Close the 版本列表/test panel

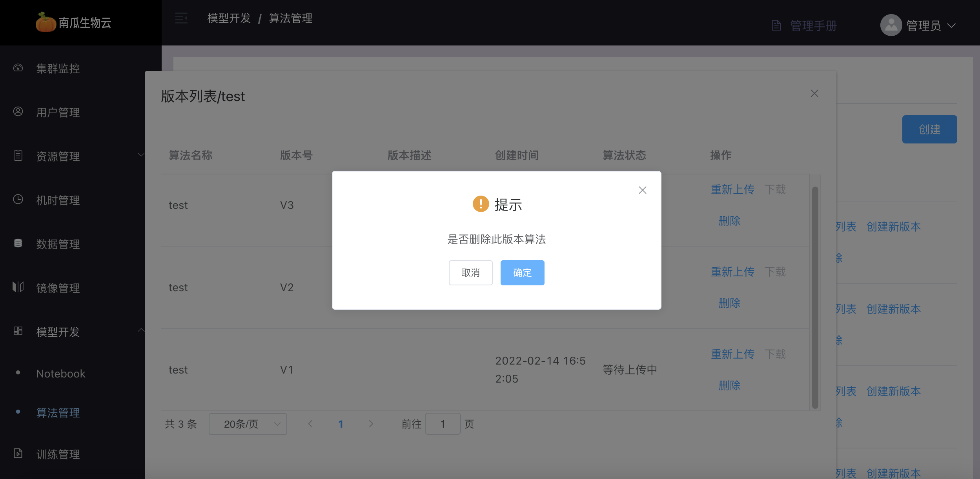tap(814, 94)
